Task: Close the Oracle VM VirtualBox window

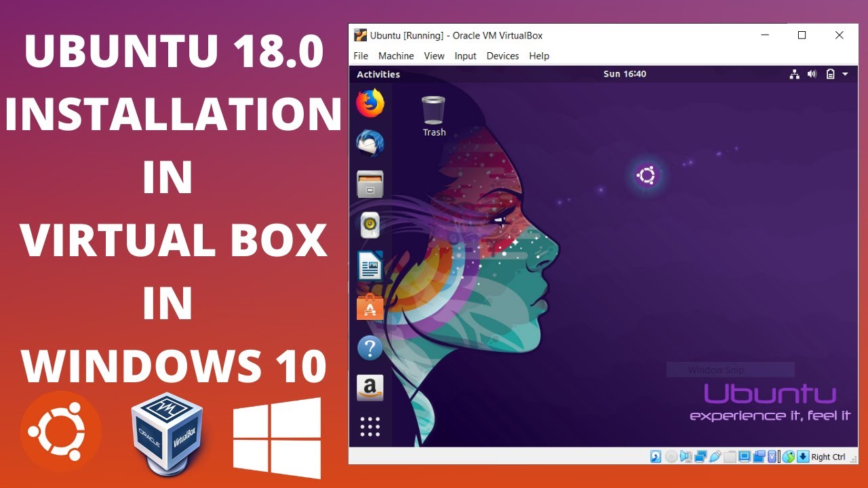Action: pos(840,35)
